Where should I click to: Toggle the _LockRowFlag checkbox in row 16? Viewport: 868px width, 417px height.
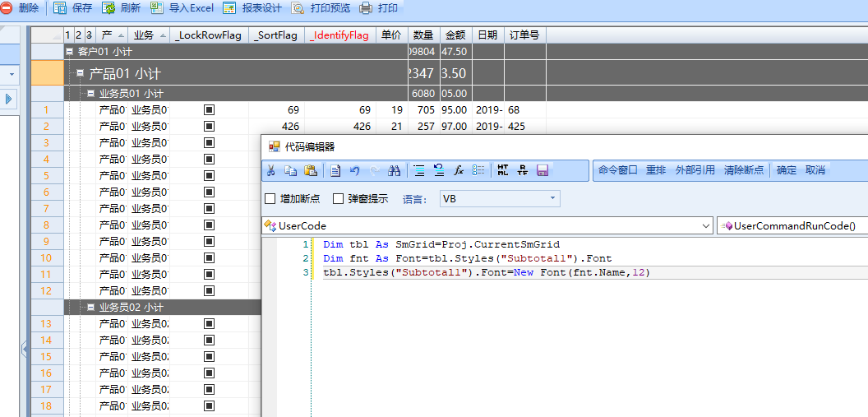pos(210,373)
